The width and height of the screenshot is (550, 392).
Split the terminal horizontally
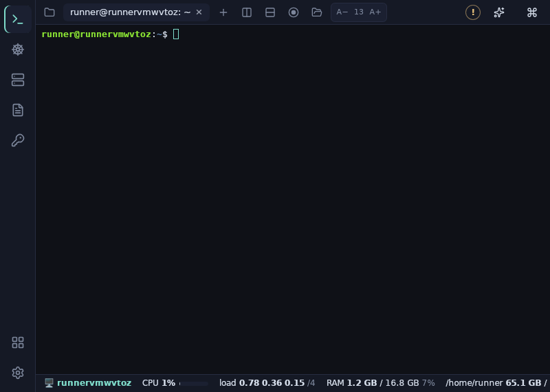tap(270, 12)
